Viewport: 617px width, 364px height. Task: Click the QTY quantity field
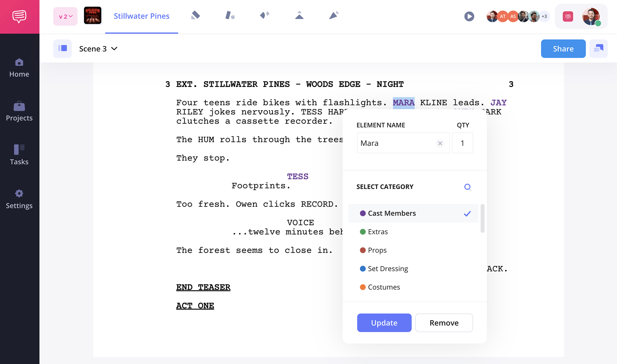pos(462,143)
